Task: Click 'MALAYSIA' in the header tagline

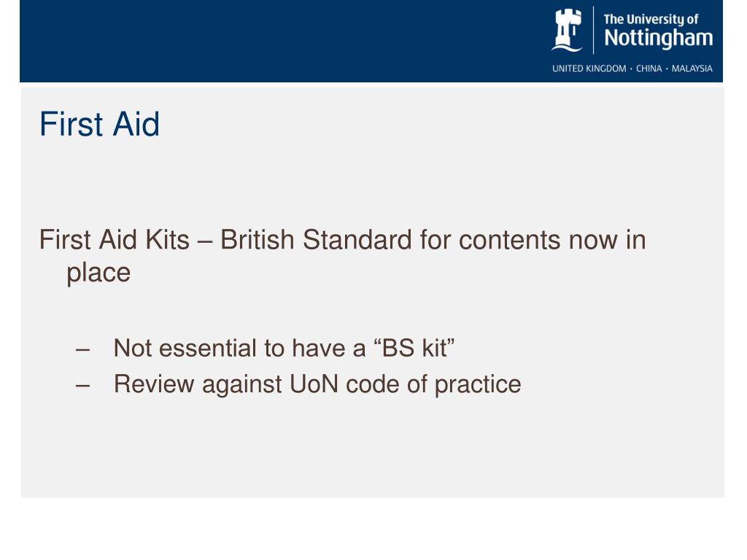Action: click(692, 69)
